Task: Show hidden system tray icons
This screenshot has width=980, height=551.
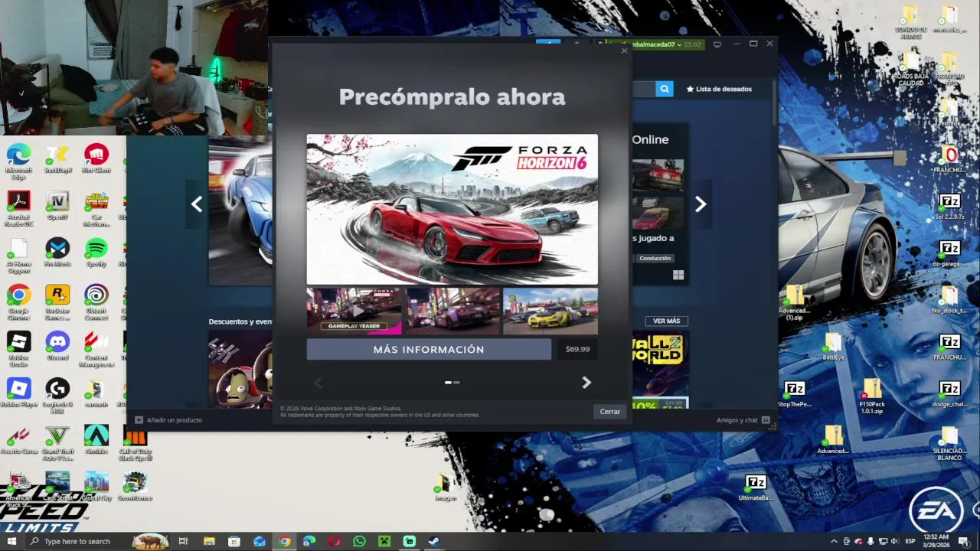Action: pos(833,541)
